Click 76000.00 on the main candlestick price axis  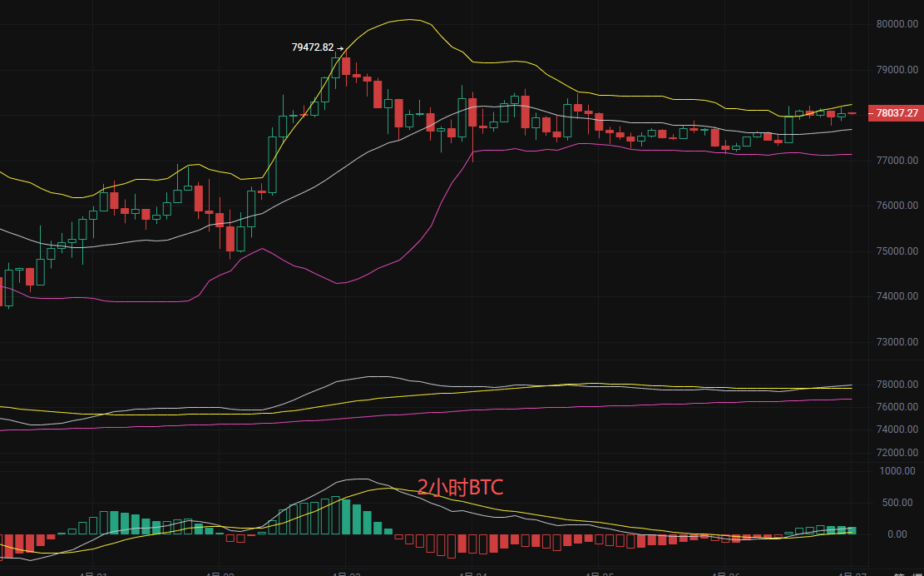[897, 206]
